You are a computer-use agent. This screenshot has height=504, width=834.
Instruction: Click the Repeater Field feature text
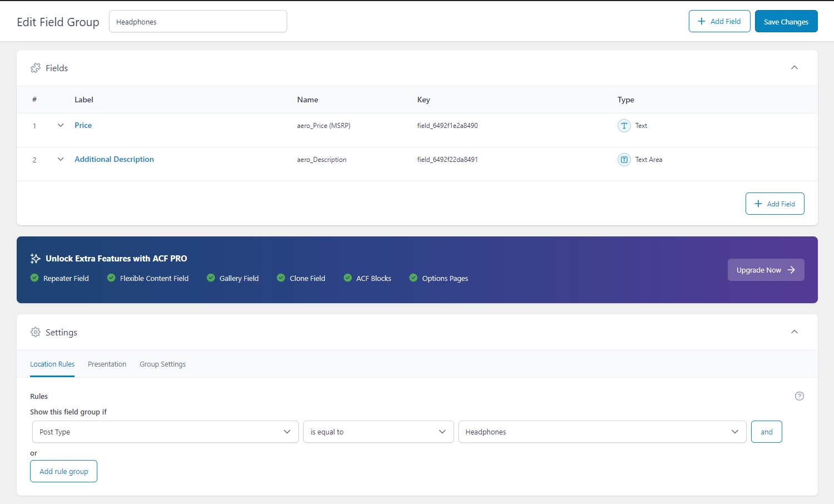point(66,278)
